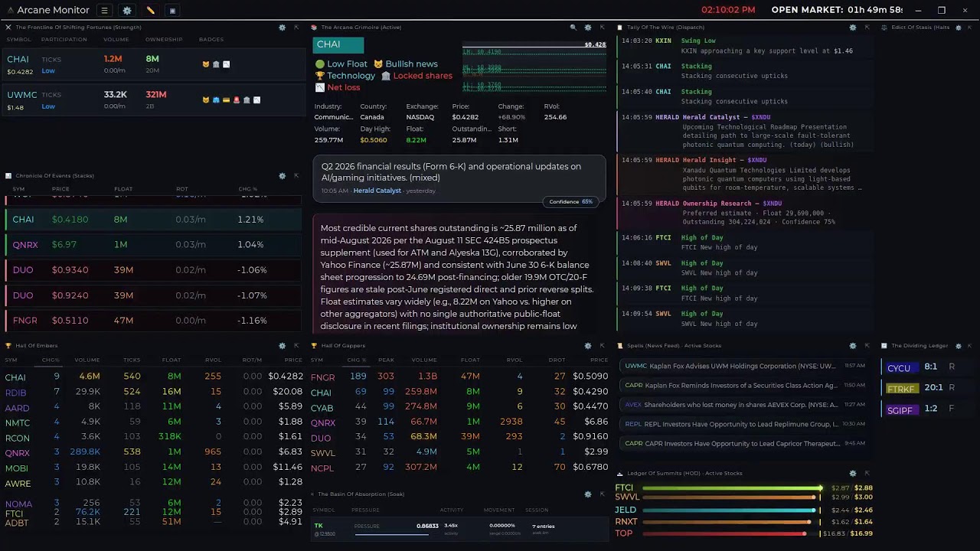Click search magnifier in Arcane Grimoire panel
The image size is (980, 551).
click(x=573, y=27)
